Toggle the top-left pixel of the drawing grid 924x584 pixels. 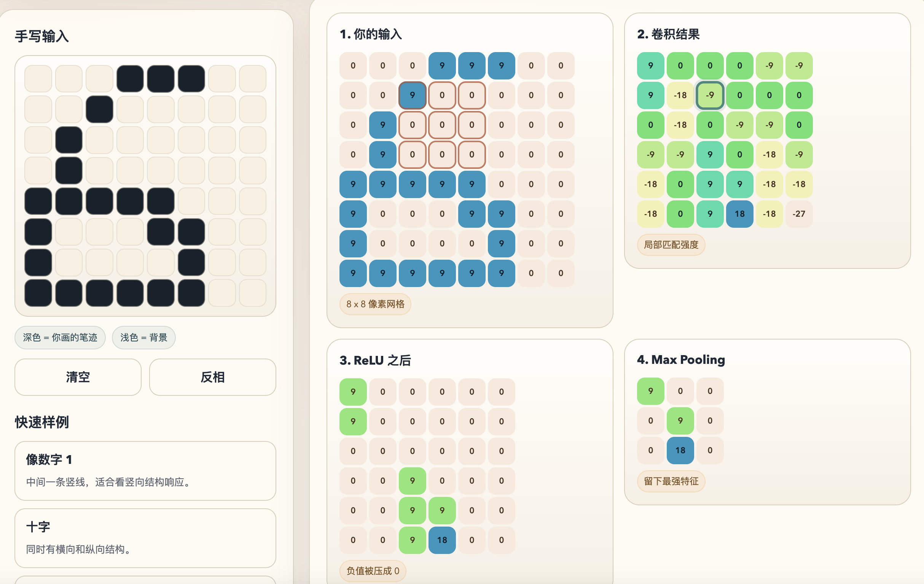[x=38, y=79]
